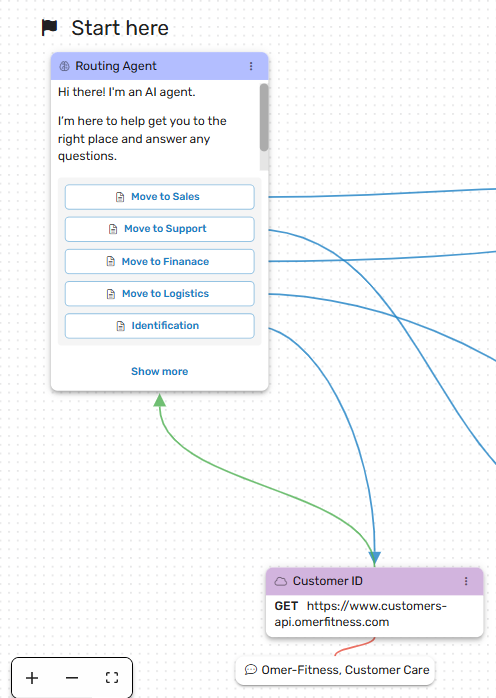Click the Routing Agent message scrollbar
Screen dimensions: 496x698
pos(264,118)
